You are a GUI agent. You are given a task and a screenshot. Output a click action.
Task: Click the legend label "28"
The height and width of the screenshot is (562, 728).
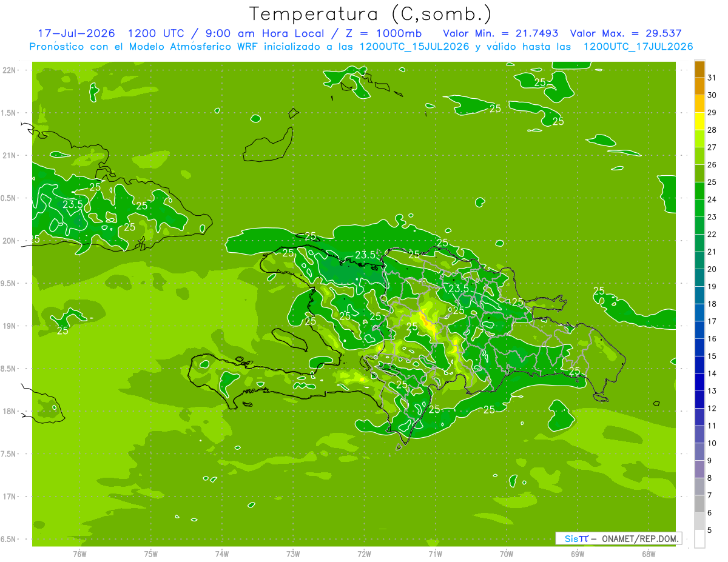pos(712,130)
